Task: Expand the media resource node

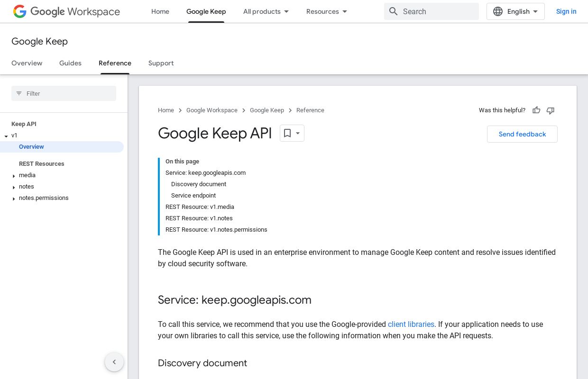Action: pos(14,176)
